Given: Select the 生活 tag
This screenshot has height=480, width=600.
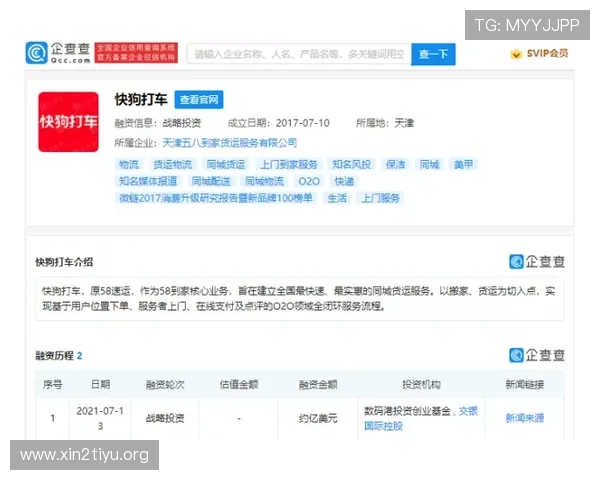Looking at the screenshot, I should [337, 198].
